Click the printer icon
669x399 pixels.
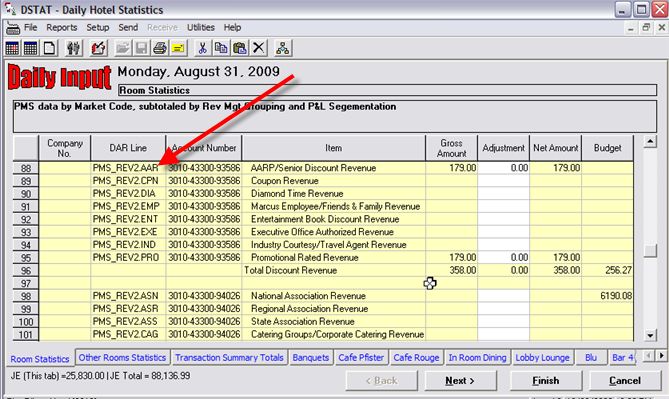pos(160,48)
